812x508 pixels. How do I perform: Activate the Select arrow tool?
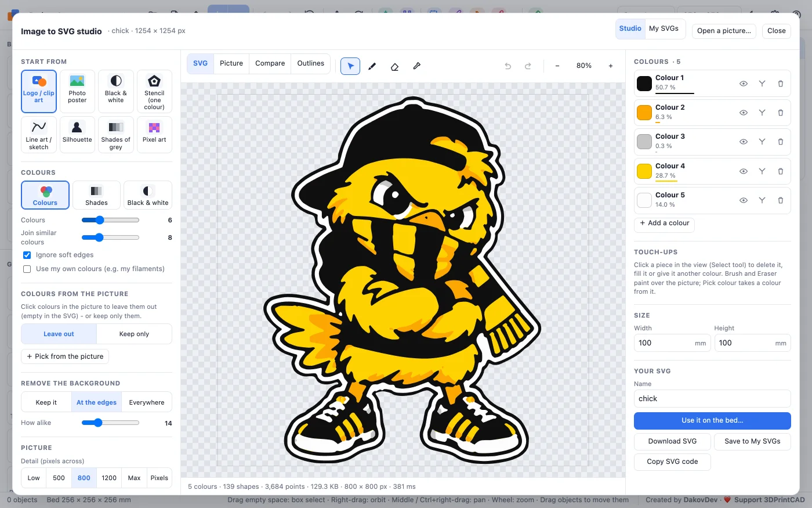(350, 66)
